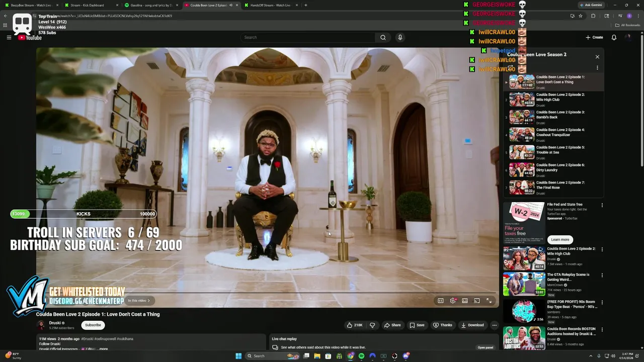
Task: Select Episode 5: Trouble at Sea
Action: (553, 152)
